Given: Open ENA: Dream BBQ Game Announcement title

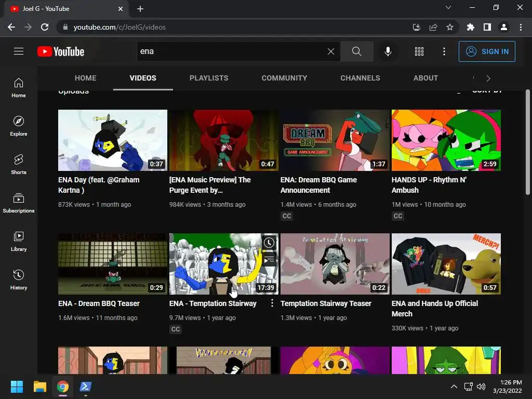Looking at the screenshot, I should [x=318, y=185].
